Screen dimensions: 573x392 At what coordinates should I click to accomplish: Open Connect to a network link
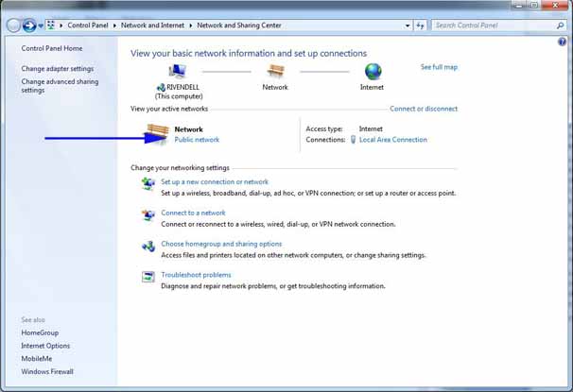[193, 213]
